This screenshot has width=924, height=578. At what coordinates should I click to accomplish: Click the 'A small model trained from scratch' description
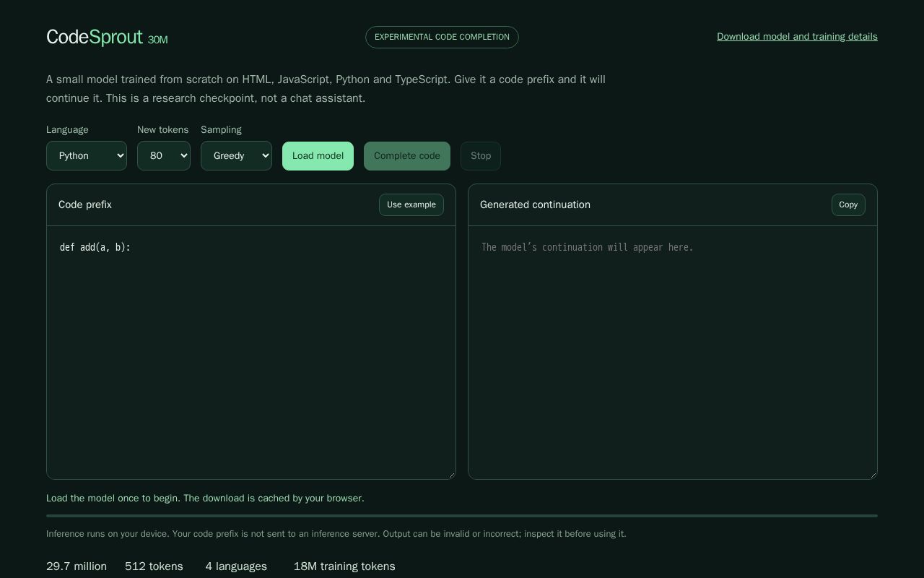(x=326, y=89)
